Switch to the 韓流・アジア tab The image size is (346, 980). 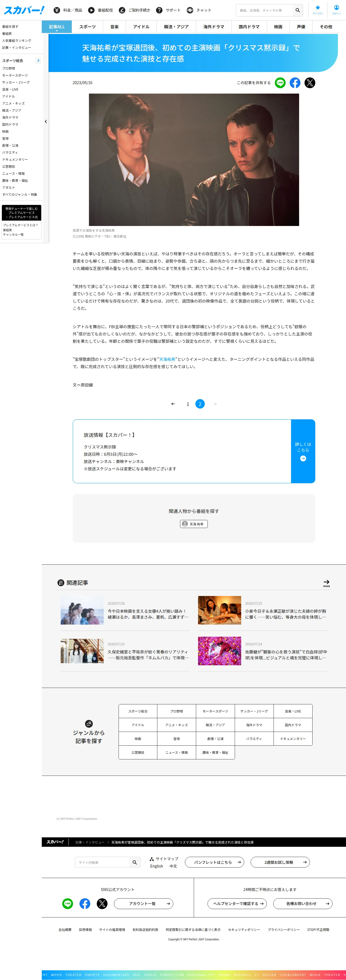coord(177,27)
